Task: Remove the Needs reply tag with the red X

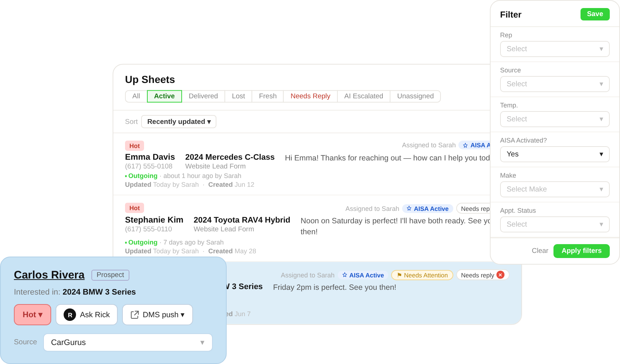Action: (500, 275)
